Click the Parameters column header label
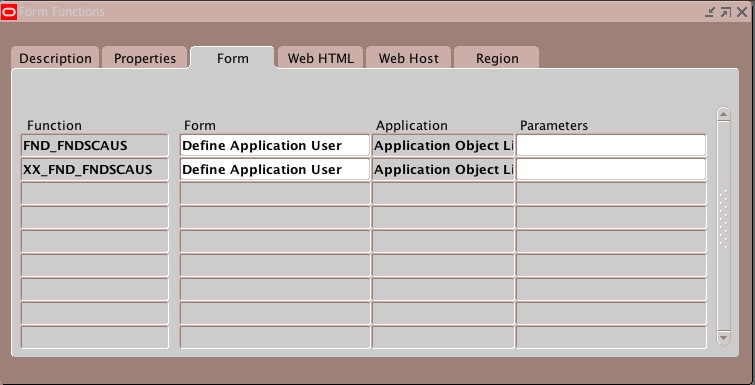Viewport: 755px width, 385px height. pyautogui.click(x=554, y=126)
